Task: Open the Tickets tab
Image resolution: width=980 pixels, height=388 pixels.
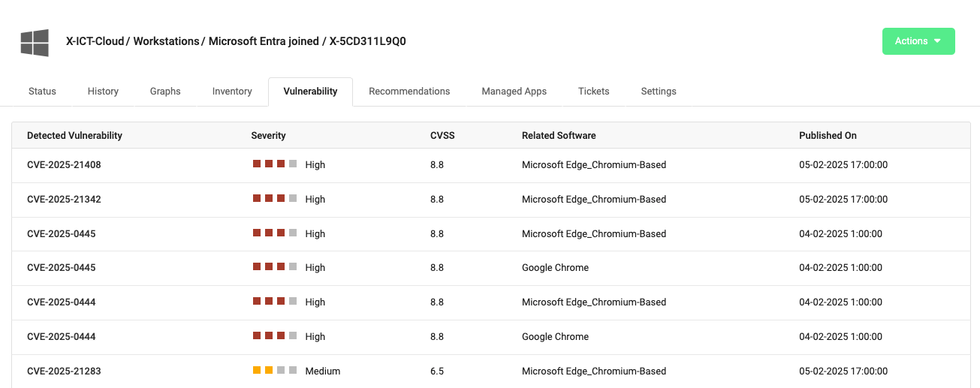Action: 593,92
